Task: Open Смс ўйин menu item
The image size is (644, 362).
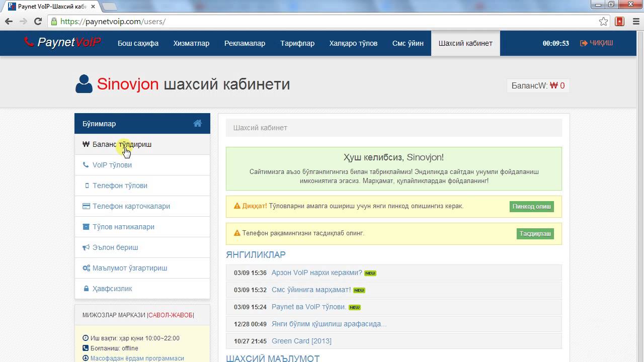Action: coord(408,43)
